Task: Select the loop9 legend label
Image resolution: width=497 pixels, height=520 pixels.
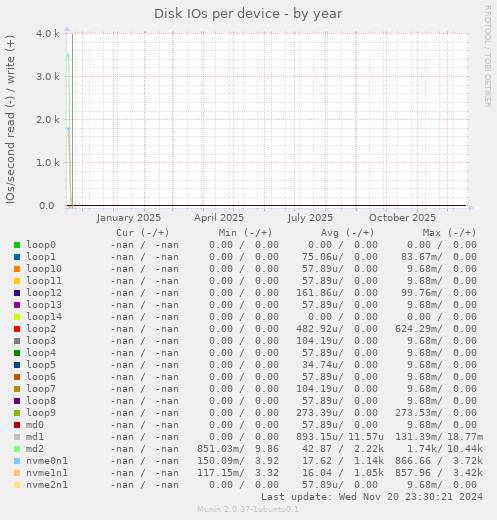Action: (x=41, y=413)
